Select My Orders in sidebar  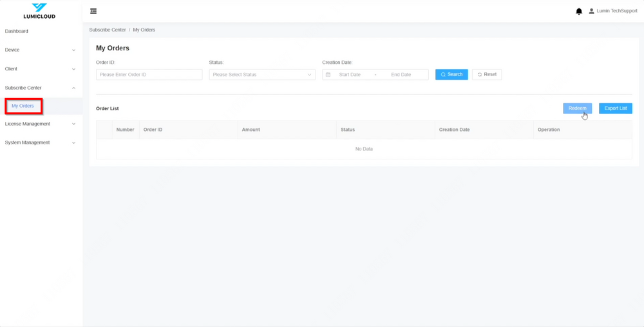click(23, 106)
